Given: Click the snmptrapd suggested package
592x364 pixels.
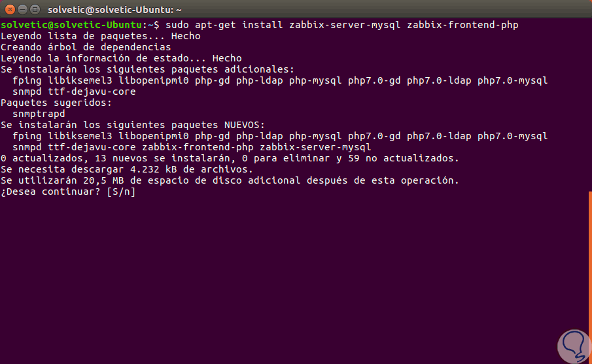Looking at the screenshot, I should click(39, 114).
